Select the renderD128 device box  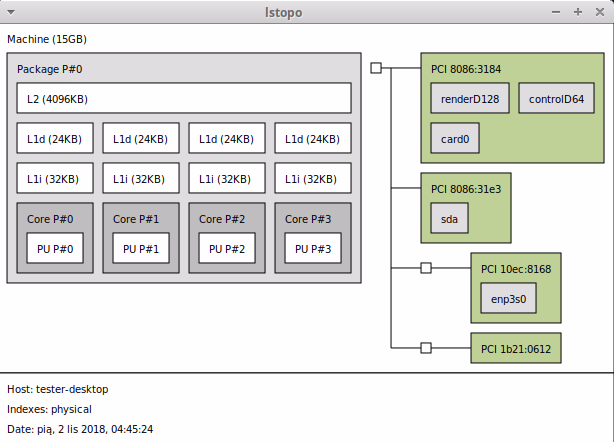[470, 99]
